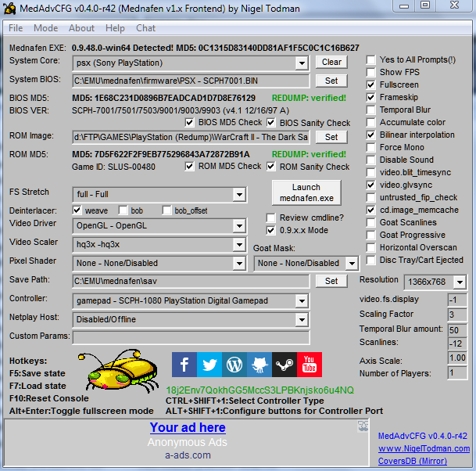Click the Scaling Factor value field
The width and height of the screenshot is (476, 471).
click(x=457, y=315)
